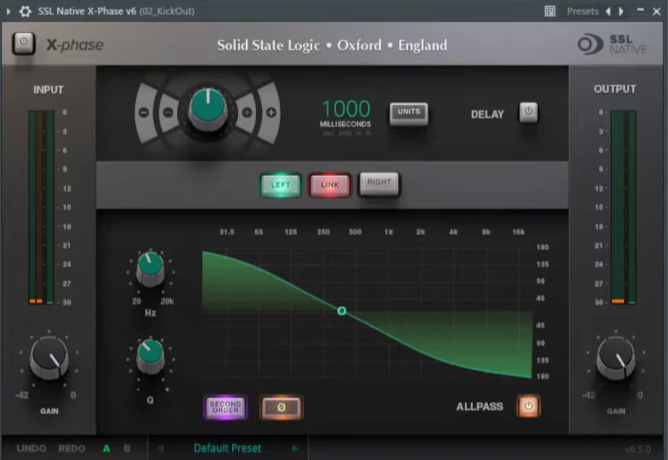
Task: Minimize the plugin window
Action: (640, 10)
